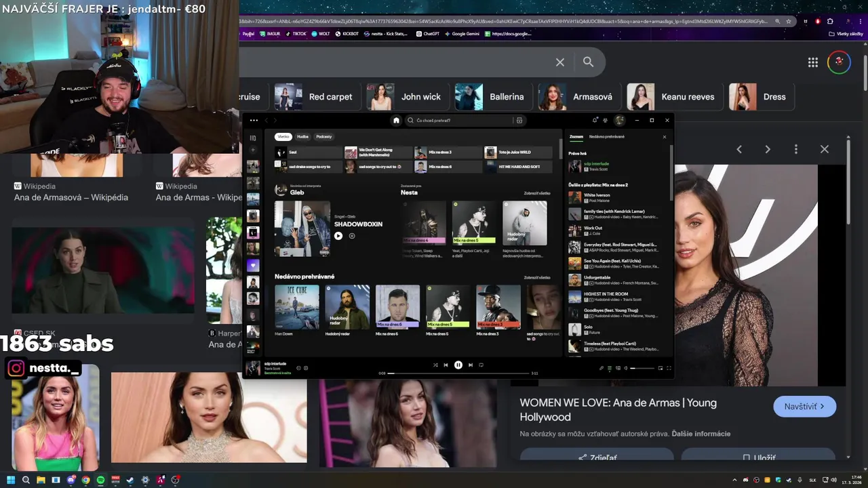Select Ballerina suggestion chip
868x488 pixels.
[x=492, y=97]
